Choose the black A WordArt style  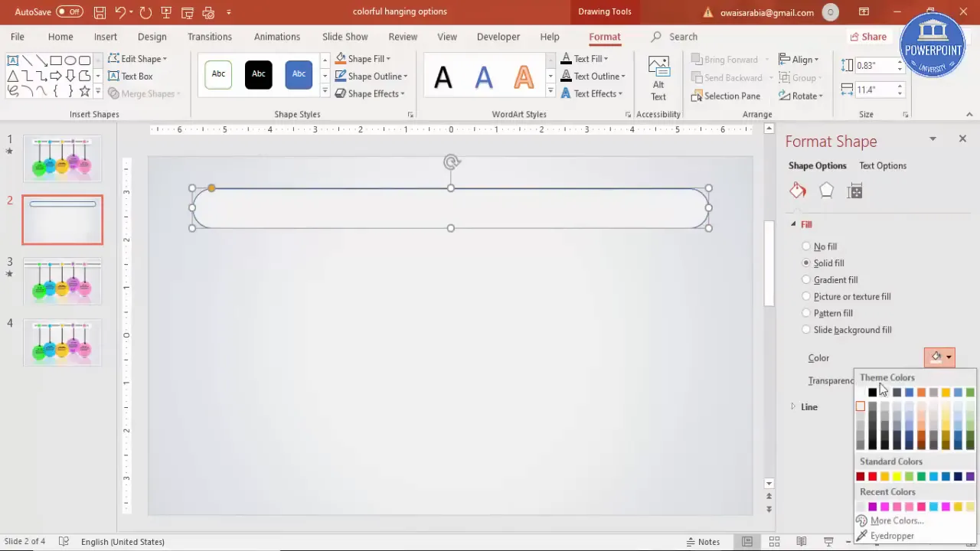point(443,77)
